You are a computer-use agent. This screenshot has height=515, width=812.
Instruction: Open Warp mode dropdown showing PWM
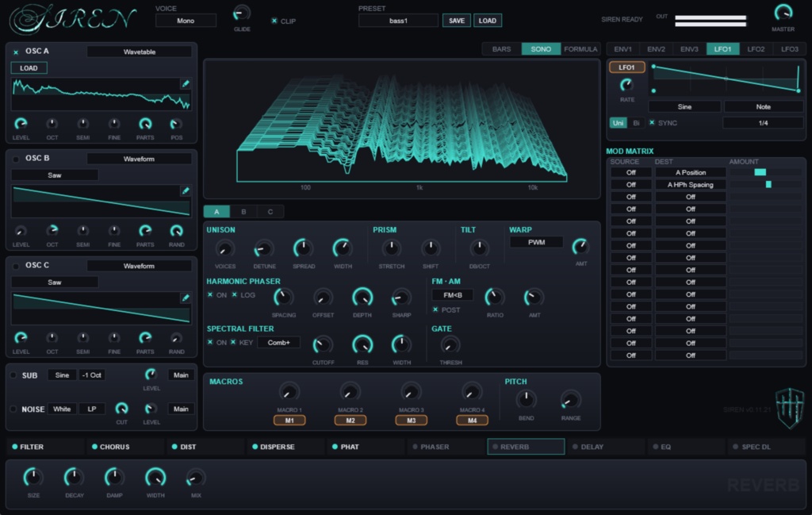coord(537,242)
